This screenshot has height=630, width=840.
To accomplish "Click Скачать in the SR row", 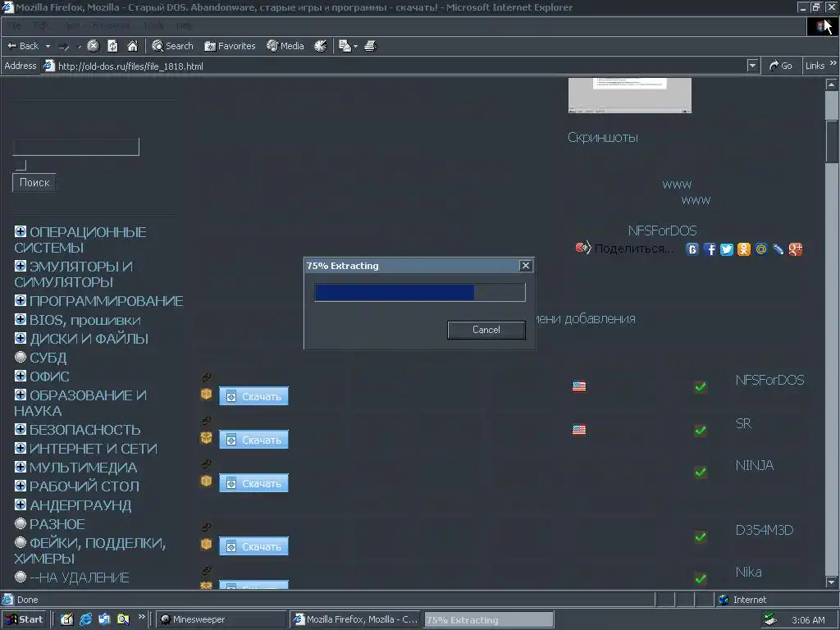I will tap(254, 440).
